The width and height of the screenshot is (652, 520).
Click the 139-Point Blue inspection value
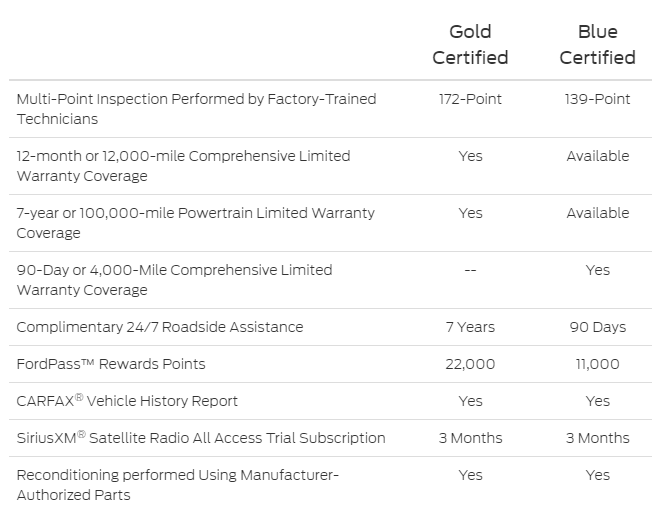[x=598, y=99]
